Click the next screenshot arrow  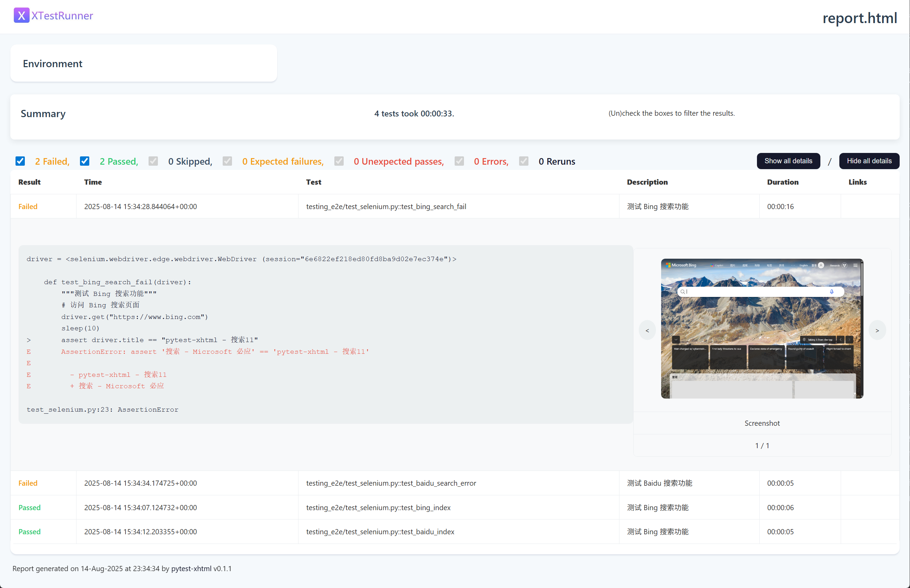pyautogui.click(x=877, y=330)
